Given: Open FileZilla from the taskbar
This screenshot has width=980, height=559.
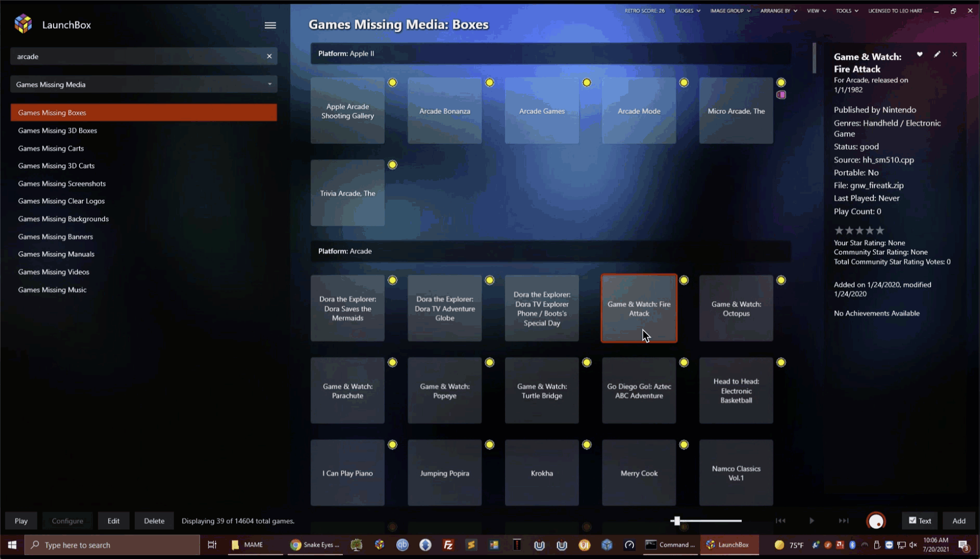Looking at the screenshot, I should [x=448, y=545].
